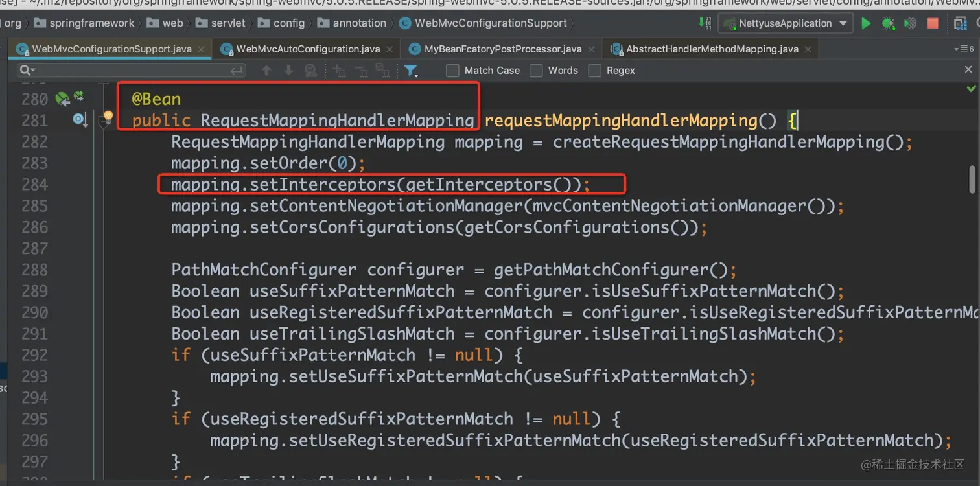
Task: Click getPathMatchConfigurer() call
Action: [x=611, y=270]
